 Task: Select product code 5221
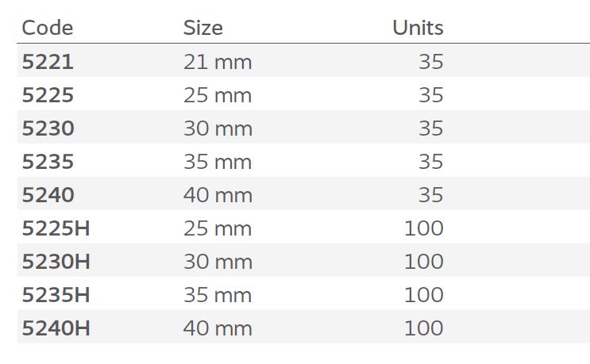click(47, 62)
